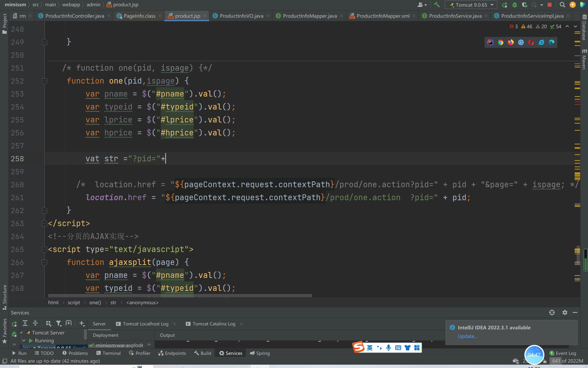Click the Services crosshair locate icon
The image size is (588, 368).
[x=552, y=312]
